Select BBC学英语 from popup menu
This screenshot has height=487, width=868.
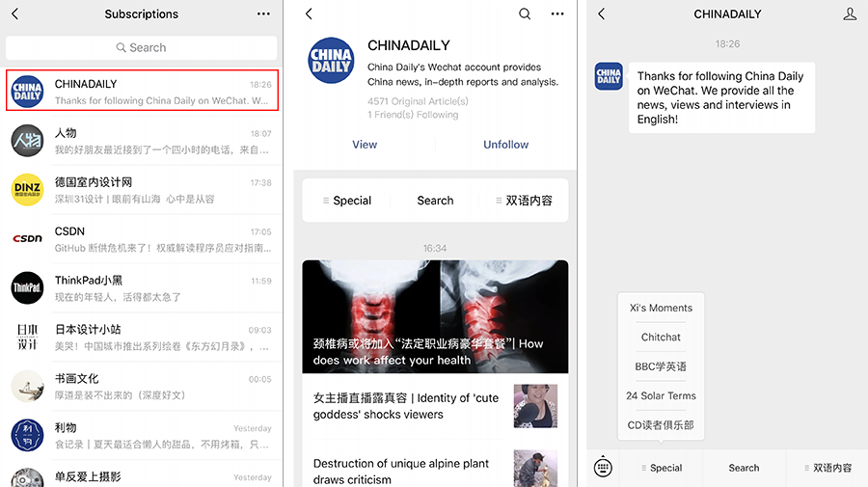click(661, 366)
